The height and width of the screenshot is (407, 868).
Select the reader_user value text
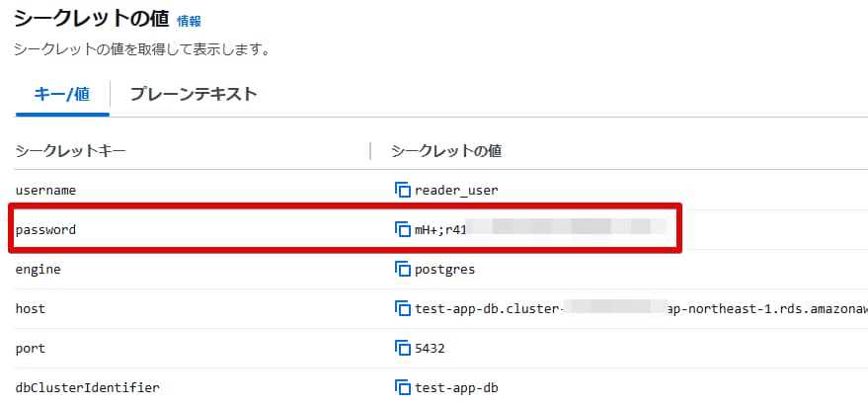[456, 190]
